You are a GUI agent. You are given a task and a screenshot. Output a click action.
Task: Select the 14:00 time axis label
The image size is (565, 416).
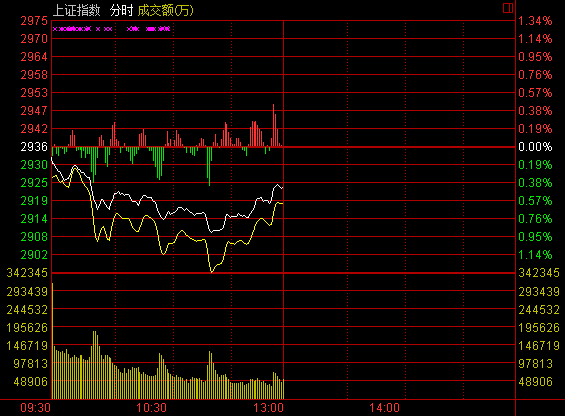(x=384, y=408)
